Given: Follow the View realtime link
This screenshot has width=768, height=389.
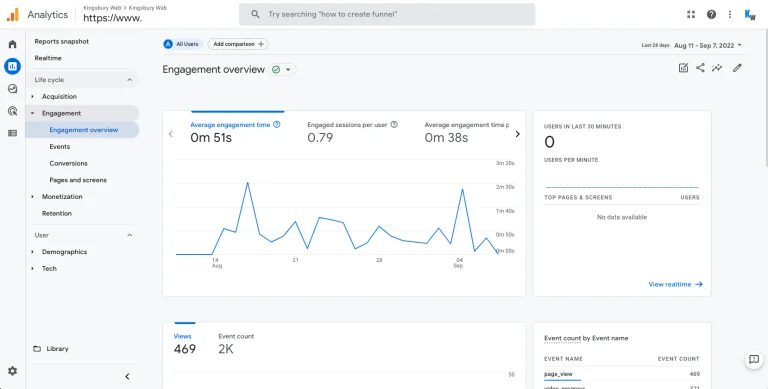Looking at the screenshot, I should (675, 284).
